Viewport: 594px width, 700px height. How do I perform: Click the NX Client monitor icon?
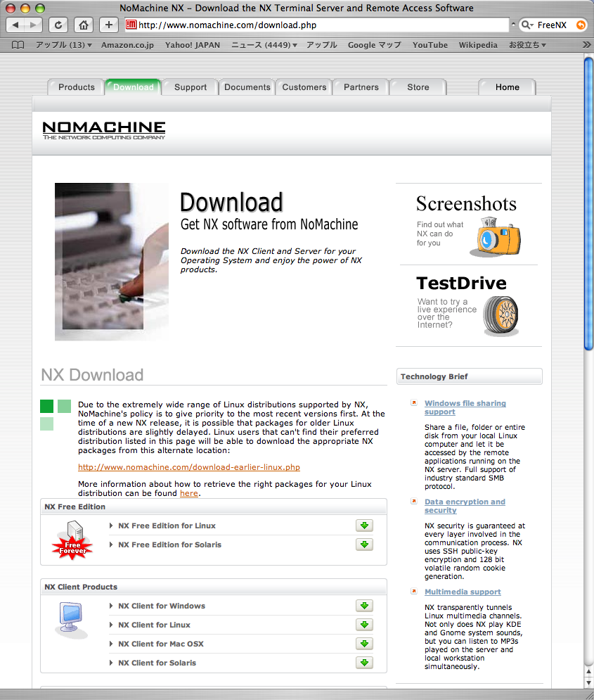(71, 620)
